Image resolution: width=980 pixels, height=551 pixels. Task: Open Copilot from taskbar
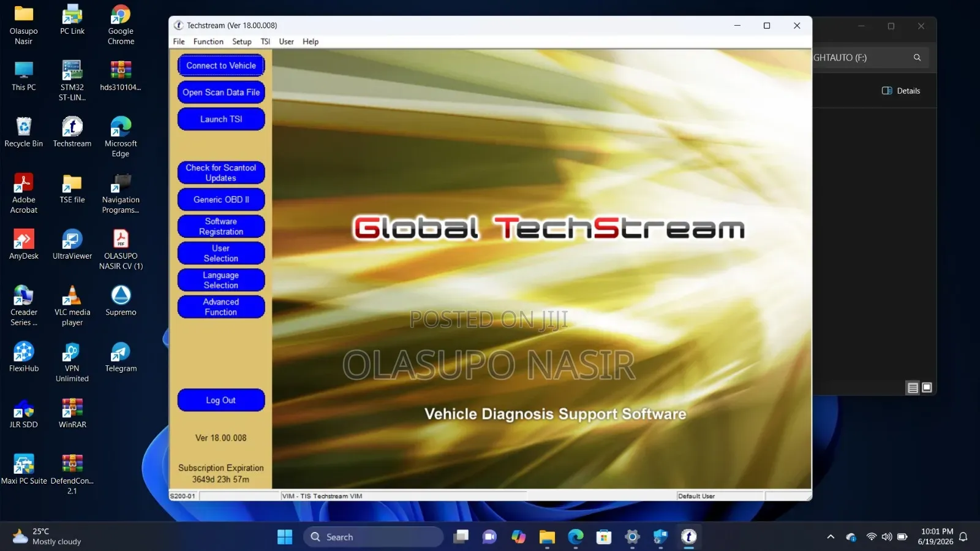click(x=519, y=537)
